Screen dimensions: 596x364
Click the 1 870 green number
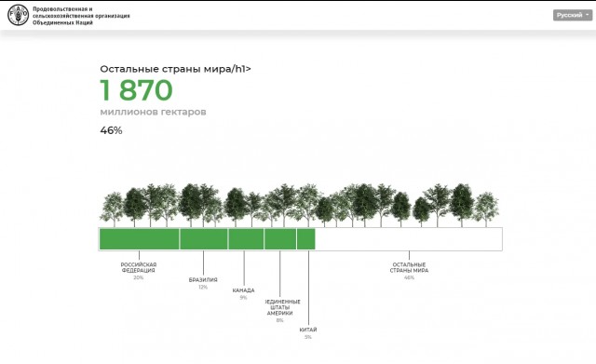click(136, 90)
